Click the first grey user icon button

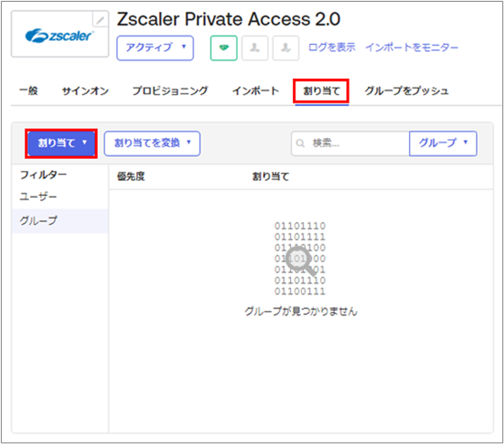255,48
